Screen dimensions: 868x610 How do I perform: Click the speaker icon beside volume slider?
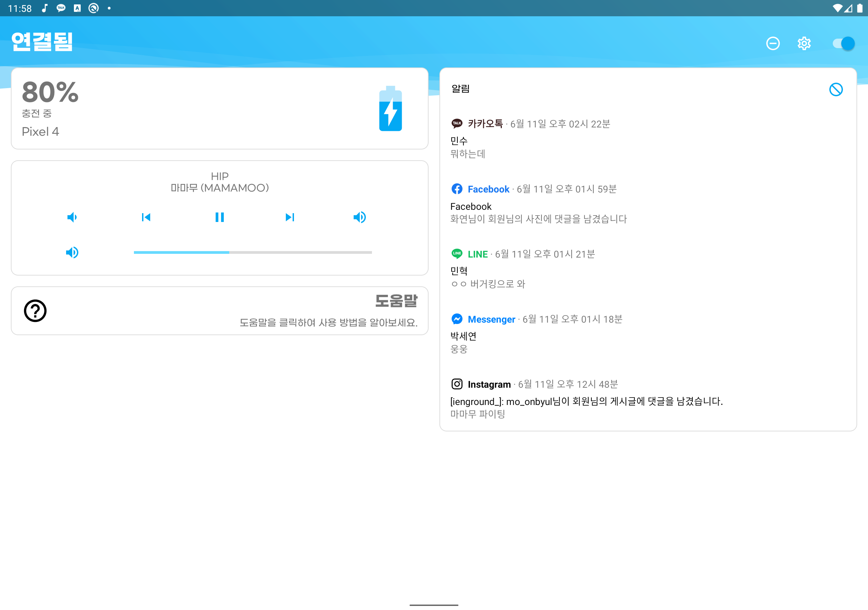(72, 252)
